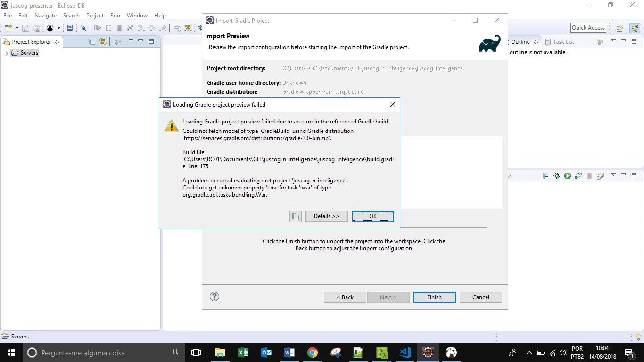Click the Disconnect debug icon
644x362 pixels.
pyautogui.click(x=130, y=28)
